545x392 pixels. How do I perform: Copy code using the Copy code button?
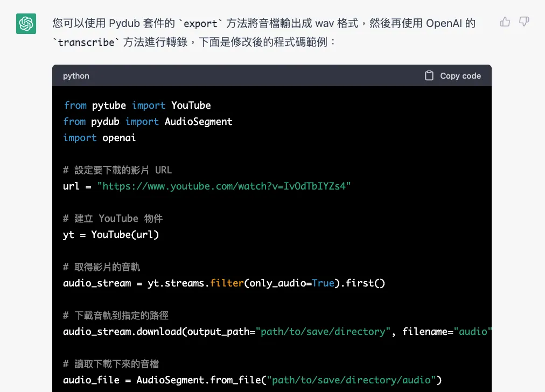[x=453, y=76]
